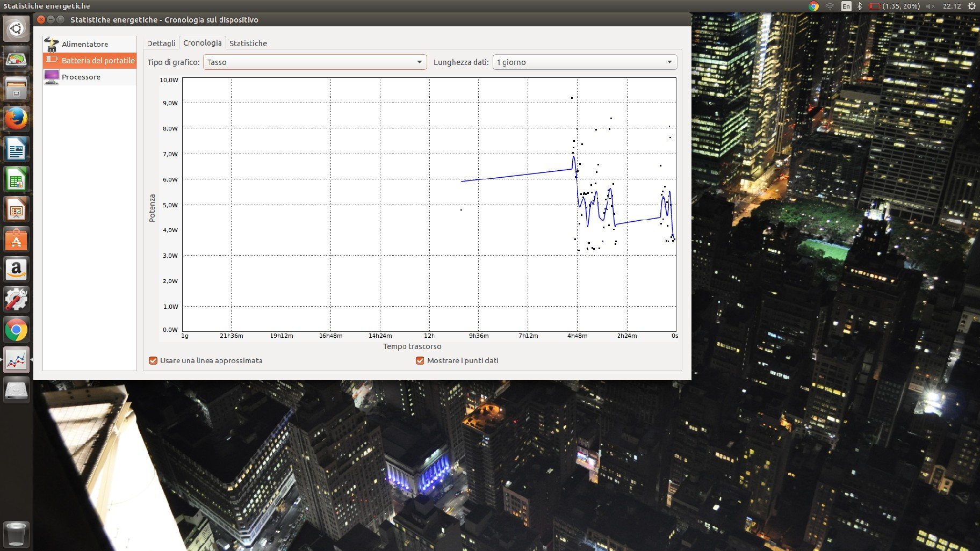Select Processore in device list
The width and height of the screenshot is (980, 551).
81,77
